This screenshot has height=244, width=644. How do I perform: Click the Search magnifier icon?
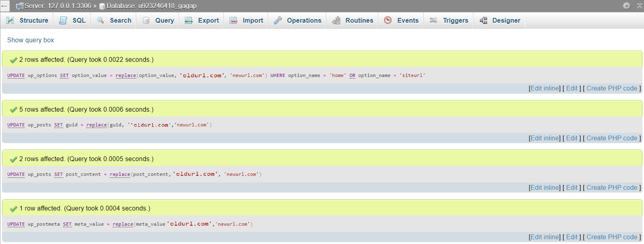coord(100,21)
